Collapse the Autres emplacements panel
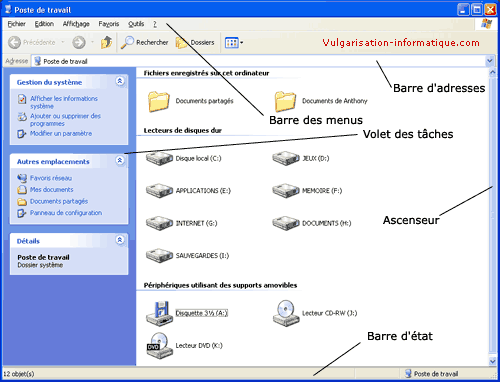Screen dimensions: 500x382 (120, 160)
